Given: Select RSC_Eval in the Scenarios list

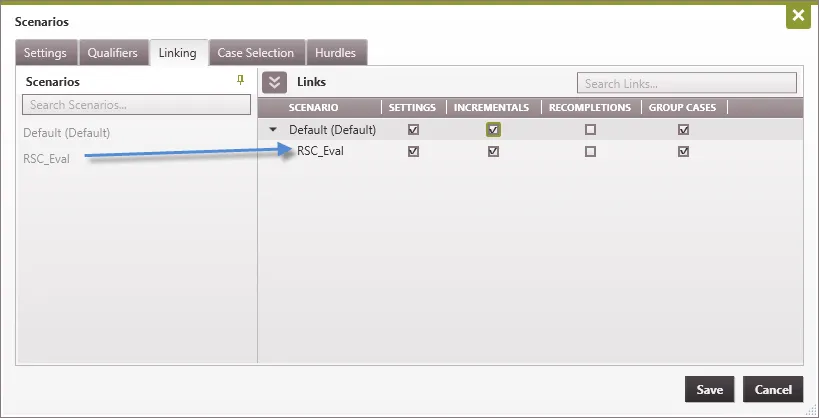Looking at the screenshot, I should [x=48, y=158].
